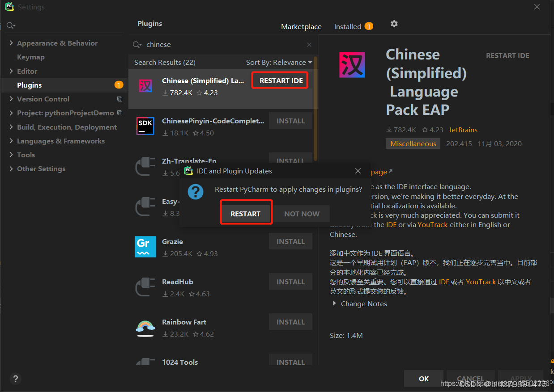This screenshot has height=392, width=554.
Task: Install the Rainbow Fart plugin
Action: click(x=290, y=322)
